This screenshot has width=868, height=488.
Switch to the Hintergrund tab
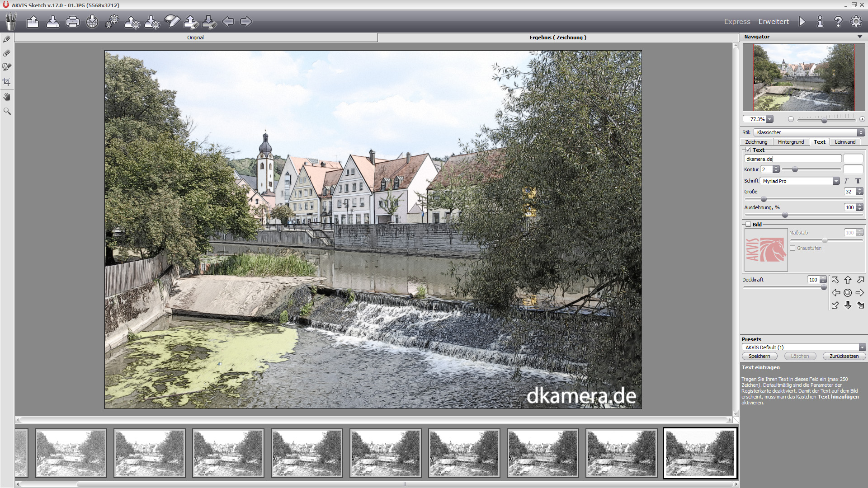click(791, 142)
